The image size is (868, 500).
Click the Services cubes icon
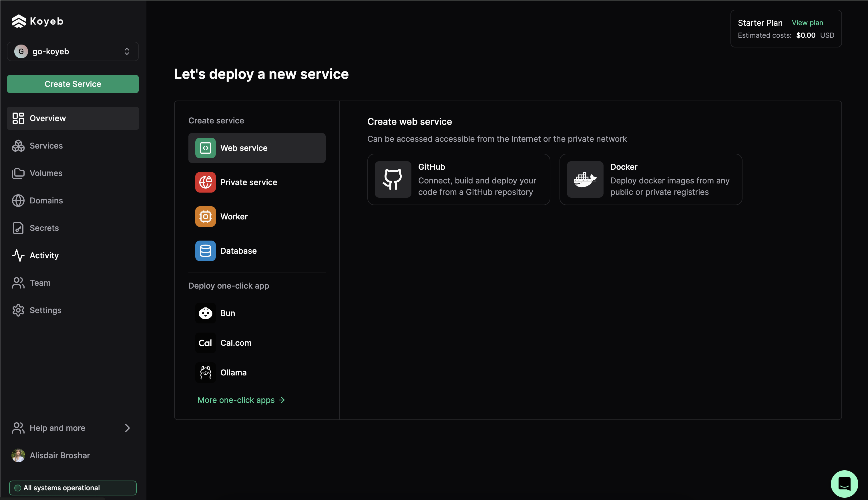[18, 146]
